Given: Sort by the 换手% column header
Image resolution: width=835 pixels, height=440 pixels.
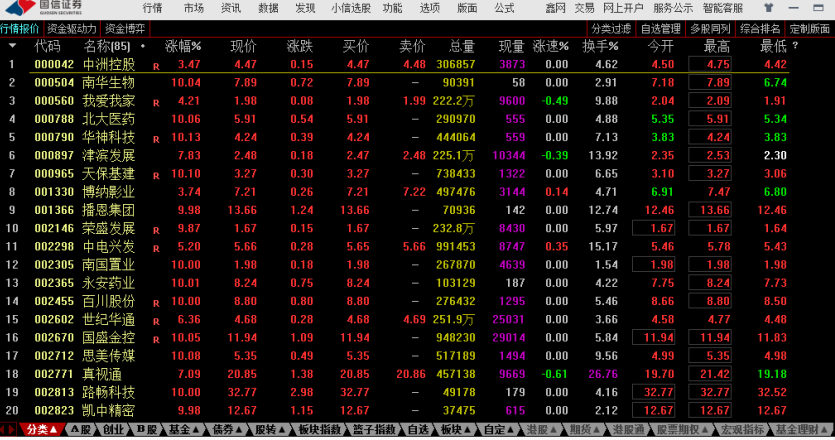Looking at the screenshot, I should coord(600,46).
